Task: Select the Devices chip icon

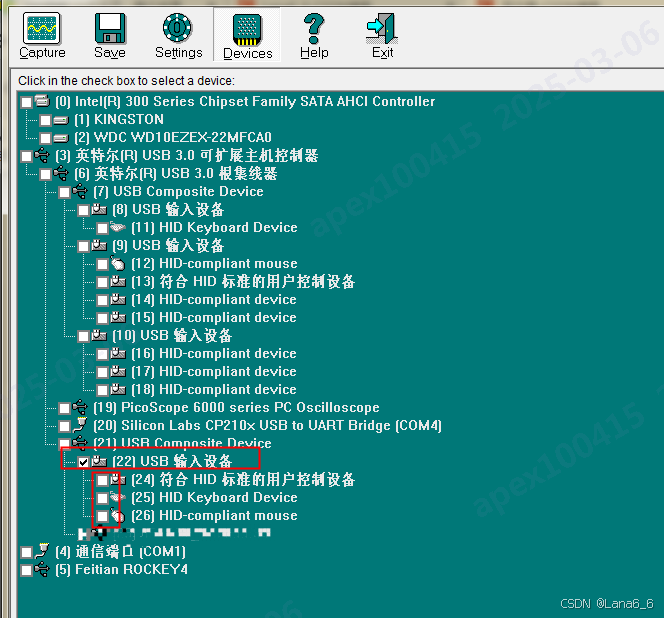Action: pyautogui.click(x=247, y=30)
